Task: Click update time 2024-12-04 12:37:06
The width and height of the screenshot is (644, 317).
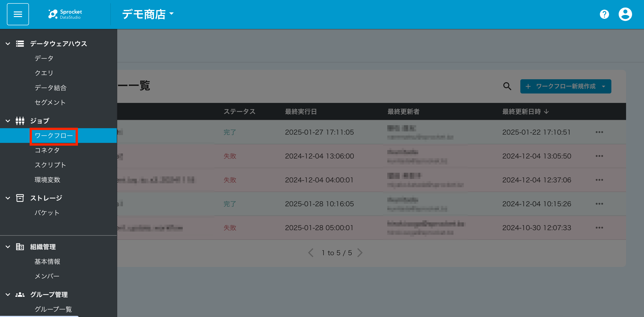Action: pos(537,180)
